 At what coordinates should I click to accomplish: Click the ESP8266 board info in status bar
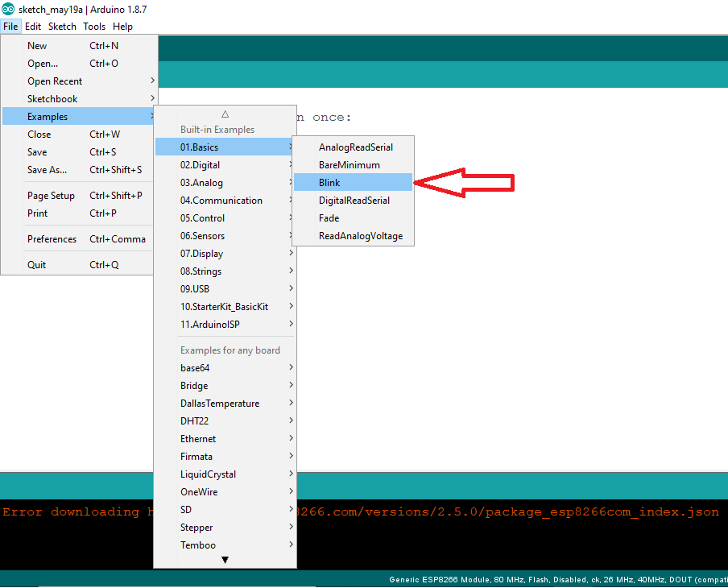click(556, 580)
